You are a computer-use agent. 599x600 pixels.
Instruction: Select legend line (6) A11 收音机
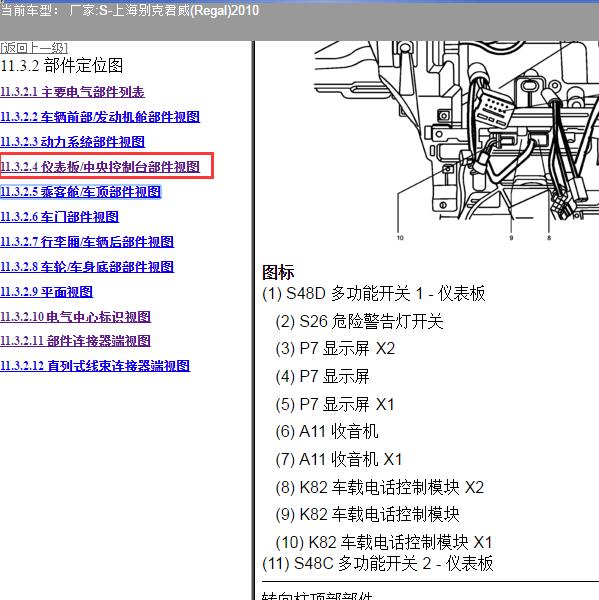(327, 432)
